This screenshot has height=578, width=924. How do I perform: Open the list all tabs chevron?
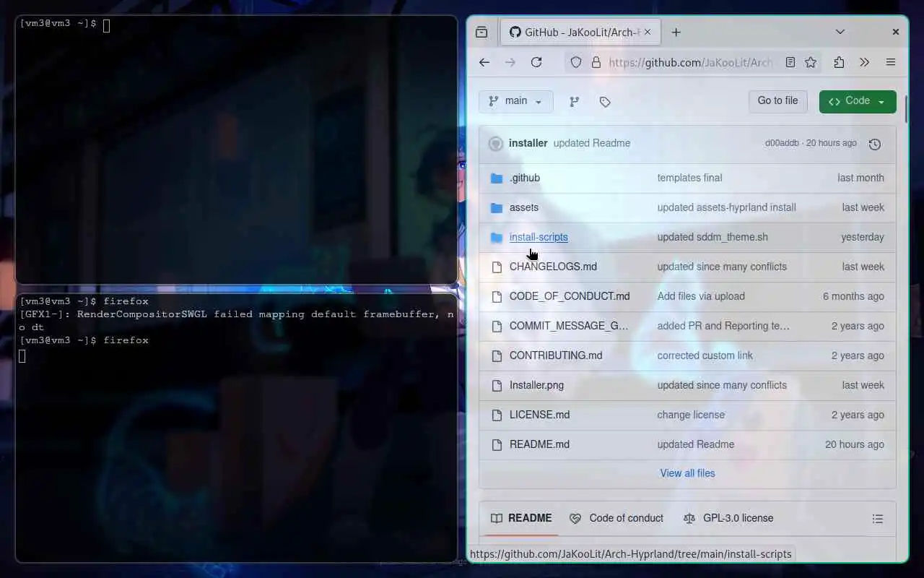(x=840, y=32)
